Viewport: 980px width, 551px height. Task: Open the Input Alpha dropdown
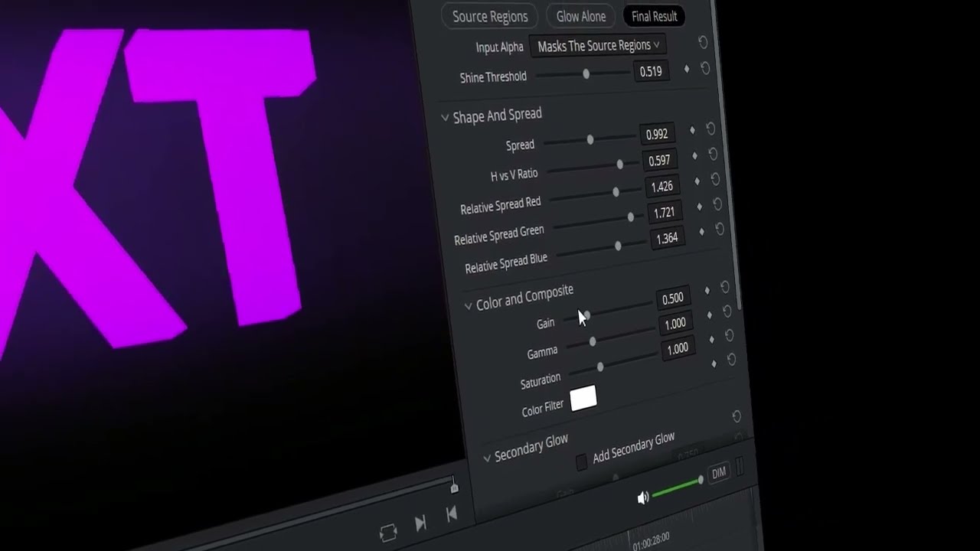[598, 46]
